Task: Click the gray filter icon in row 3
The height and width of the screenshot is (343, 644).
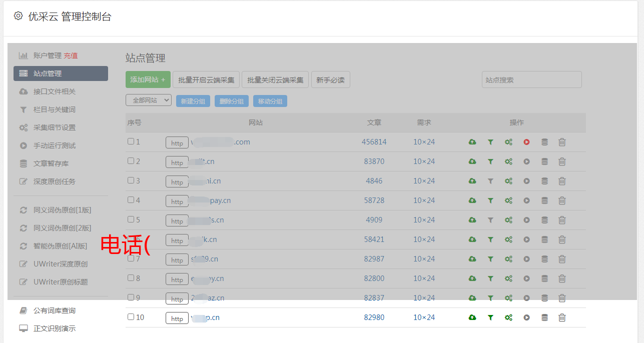Action: tap(490, 181)
